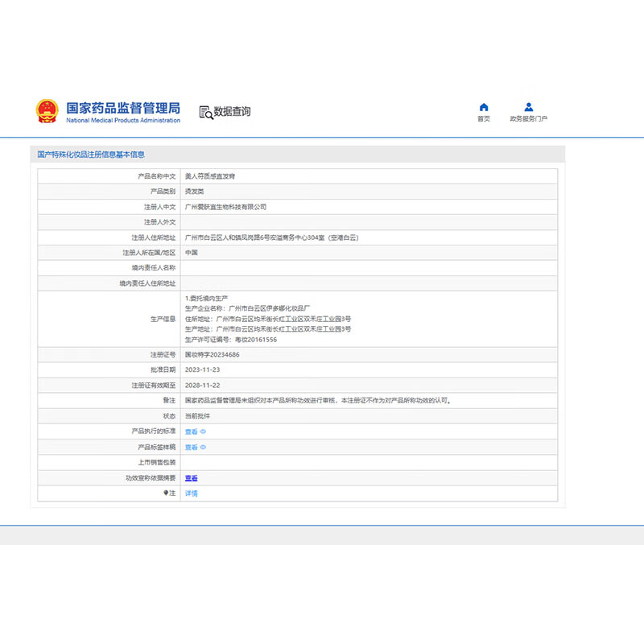Click the marker icon before 注
This screenshot has height=644, width=644.
pyautogui.click(x=166, y=493)
